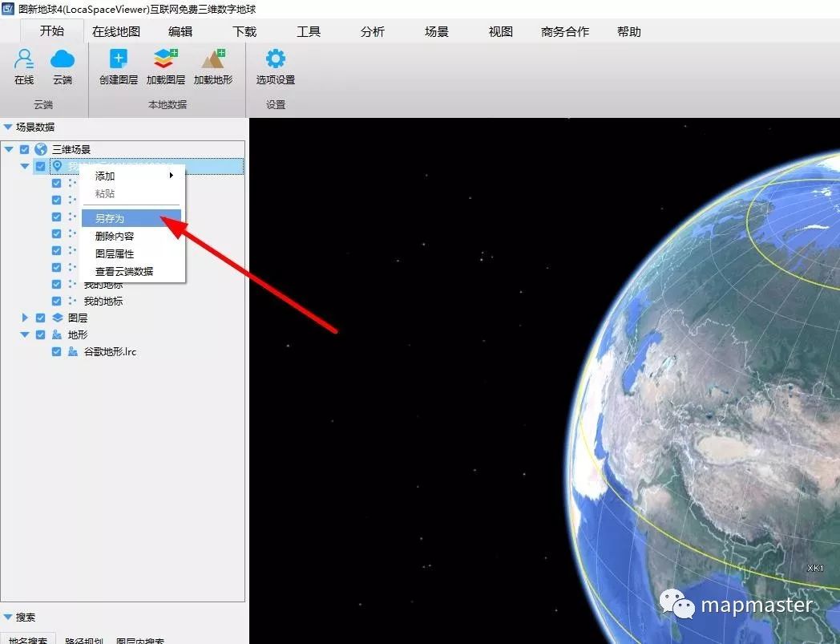Collapse the 三维场景 tree node
The height and width of the screenshot is (644, 840).
[x=9, y=149]
